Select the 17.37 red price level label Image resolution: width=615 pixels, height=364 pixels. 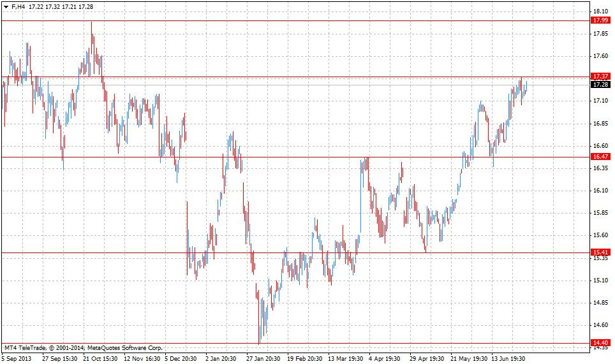600,76
